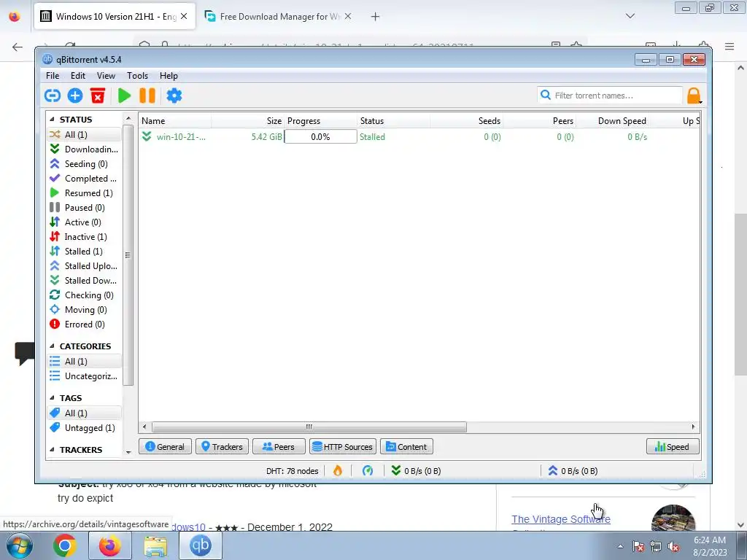Viewport: 747px width, 560px height.
Task: Sort torrents by the Down Speed column
Action: point(613,121)
